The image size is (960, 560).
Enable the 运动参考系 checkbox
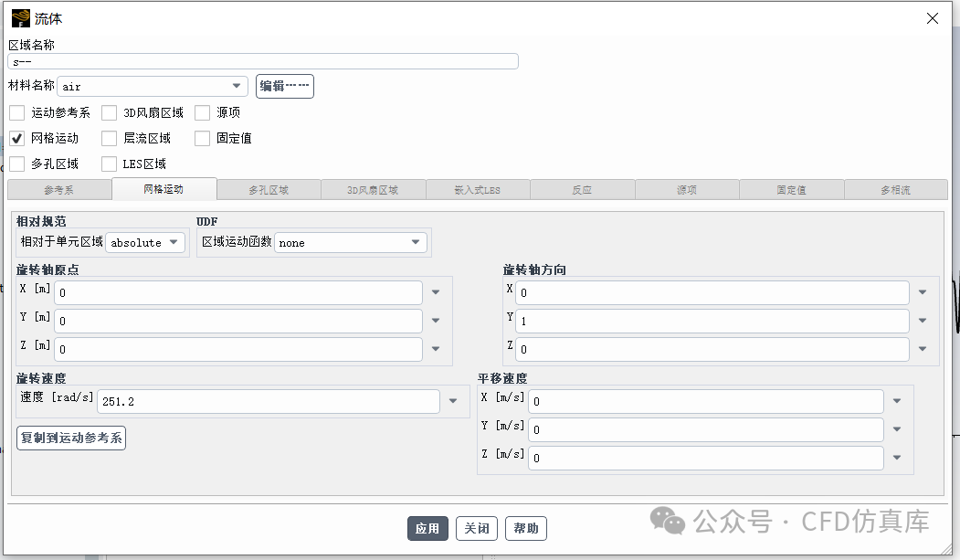click(15, 112)
